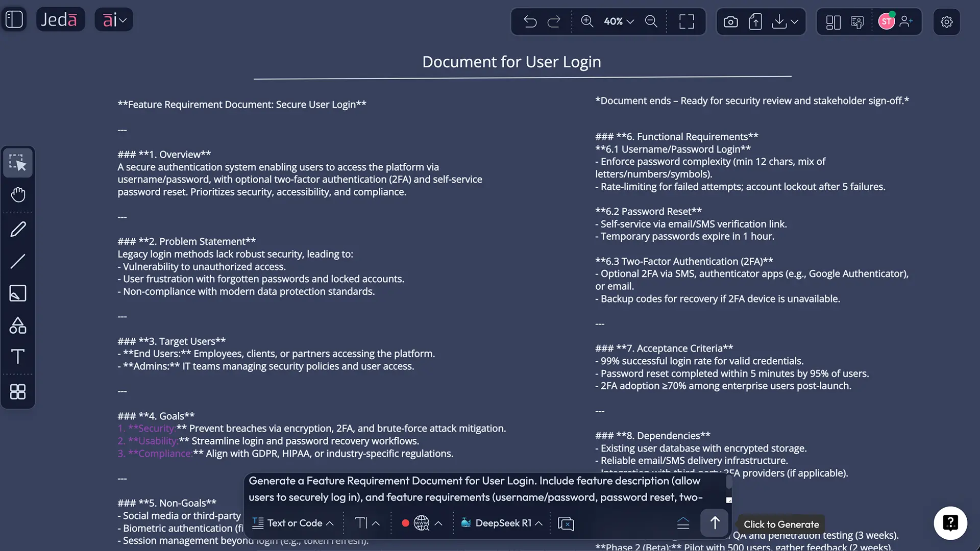The width and height of the screenshot is (980, 551).
Task: Choose the selection pointer tool
Action: click(18, 163)
